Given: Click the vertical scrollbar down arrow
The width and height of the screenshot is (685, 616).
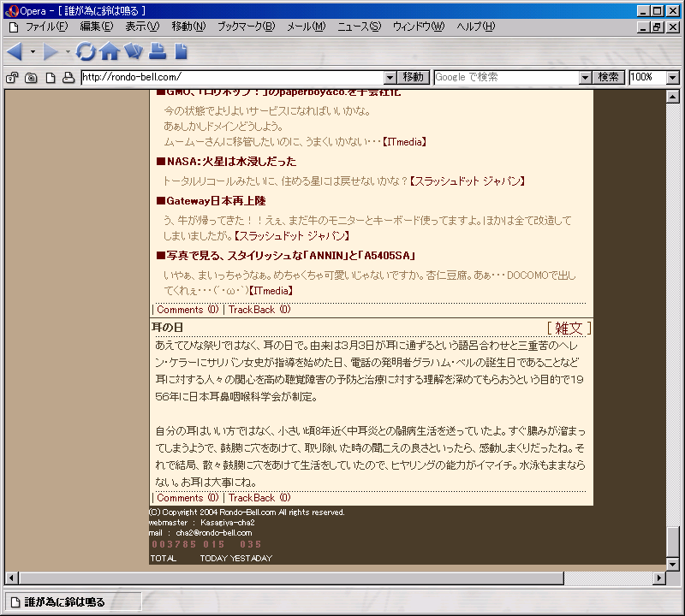Looking at the screenshot, I should [673, 565].
